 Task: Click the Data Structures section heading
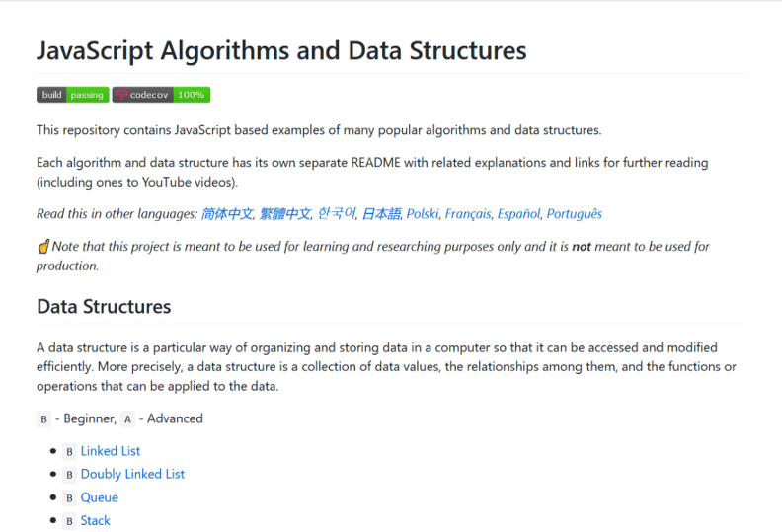click(104, 306)
